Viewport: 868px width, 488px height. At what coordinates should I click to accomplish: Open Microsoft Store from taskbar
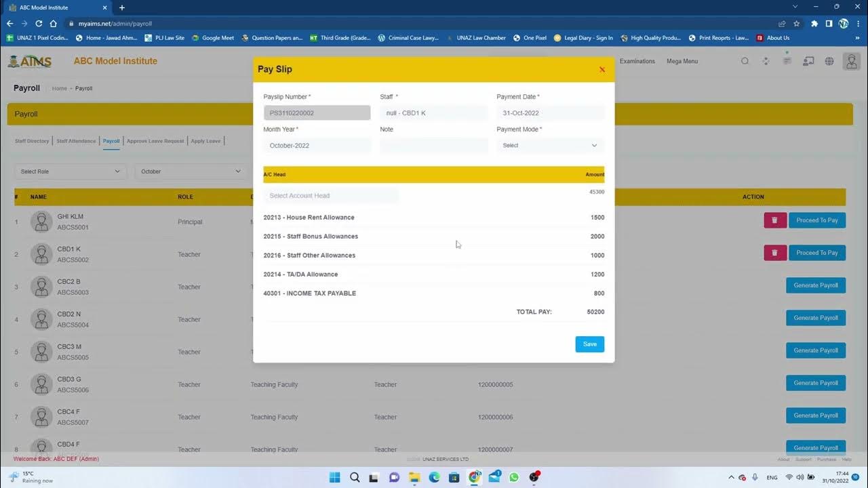coord(454,477)
